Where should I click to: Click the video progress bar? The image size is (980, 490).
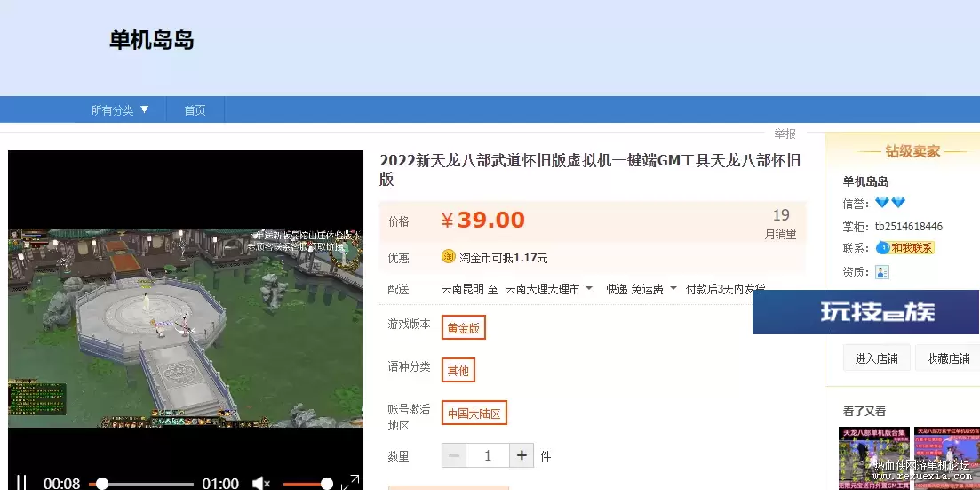(140, 484)
